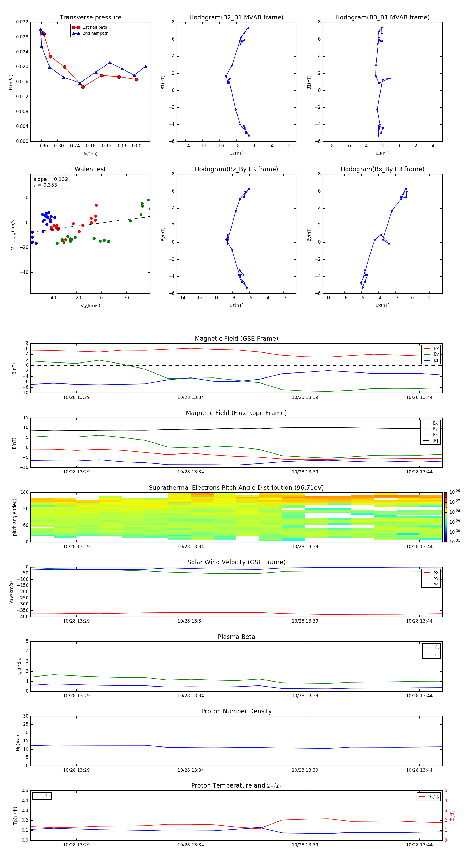Click the 'Proton Number Density' panel title
Viewport: 473px width, 868px height.
tap(236, 711)
